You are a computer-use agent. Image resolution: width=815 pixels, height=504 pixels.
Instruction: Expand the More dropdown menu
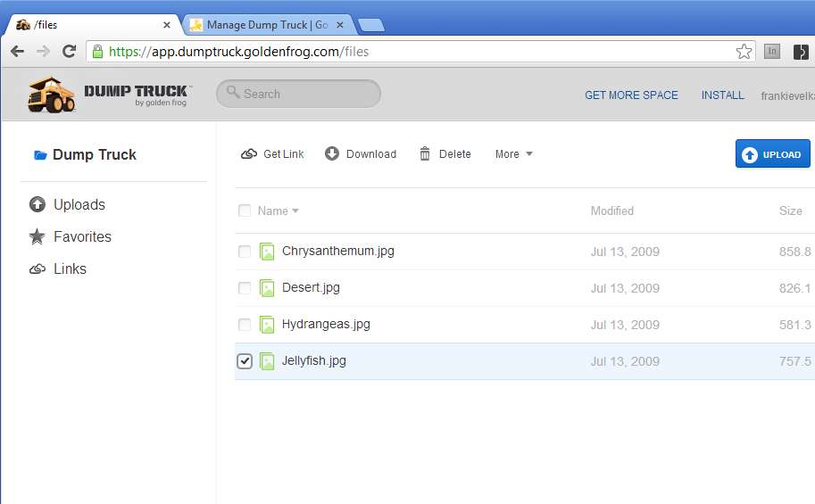click(513, 153)
